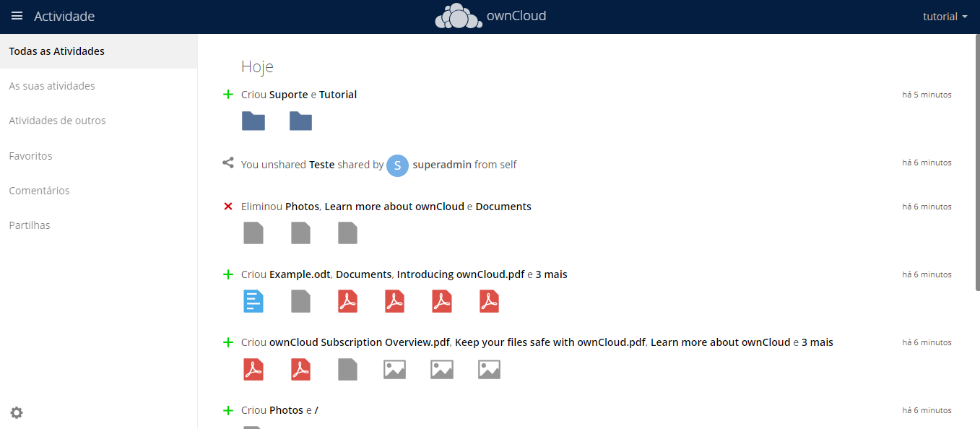Click the first PDF icon under Subscription Overview.pdf
Screen dimensions: 980x429
pos(253,369)
